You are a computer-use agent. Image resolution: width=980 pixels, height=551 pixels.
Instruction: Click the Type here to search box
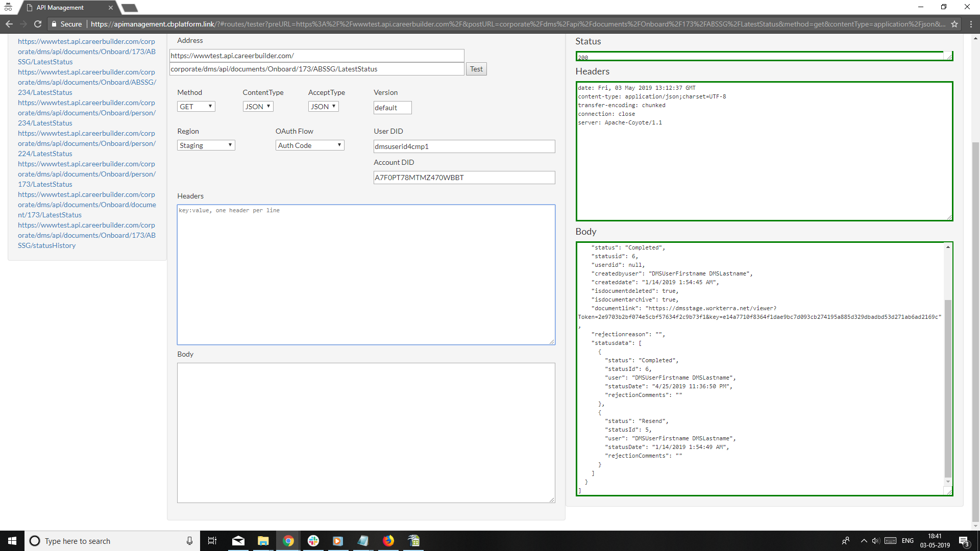[112, 541]
